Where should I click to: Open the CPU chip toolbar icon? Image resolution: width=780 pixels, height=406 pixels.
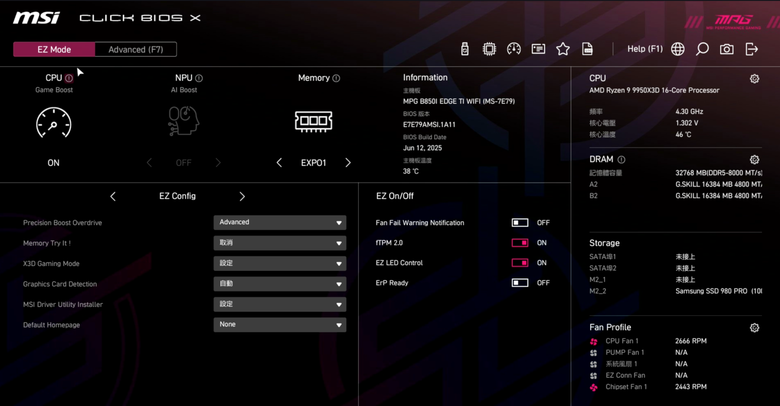click(489, 49)
